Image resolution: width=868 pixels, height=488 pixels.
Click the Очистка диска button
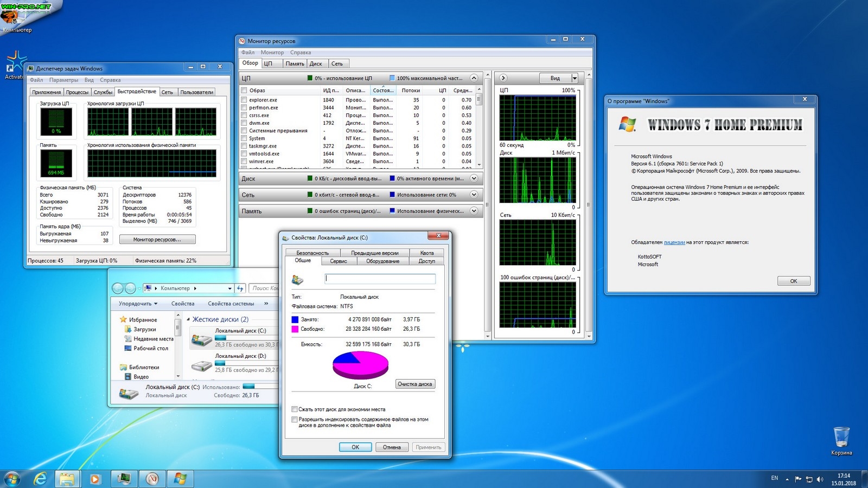click(415, 384)
